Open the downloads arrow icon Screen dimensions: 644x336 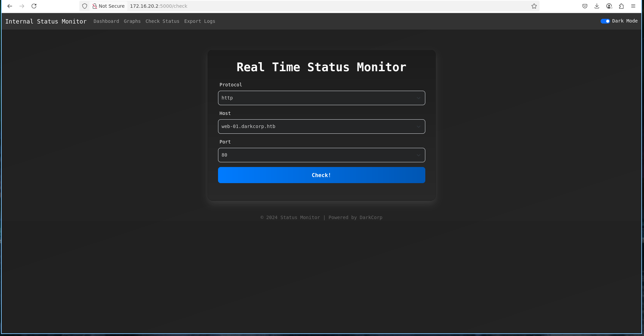(x=597, y=6)
